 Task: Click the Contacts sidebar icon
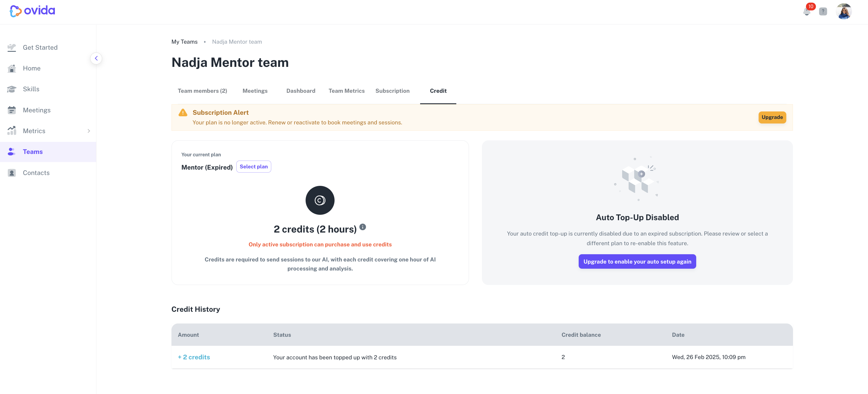(12, 173)
